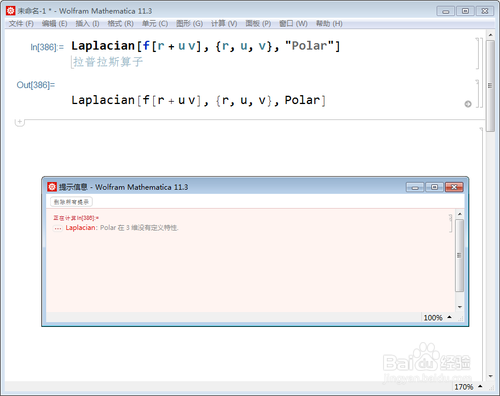500x396 pixels.
Task: Maximize the main Mathematica window
Action: click(465, 11)
